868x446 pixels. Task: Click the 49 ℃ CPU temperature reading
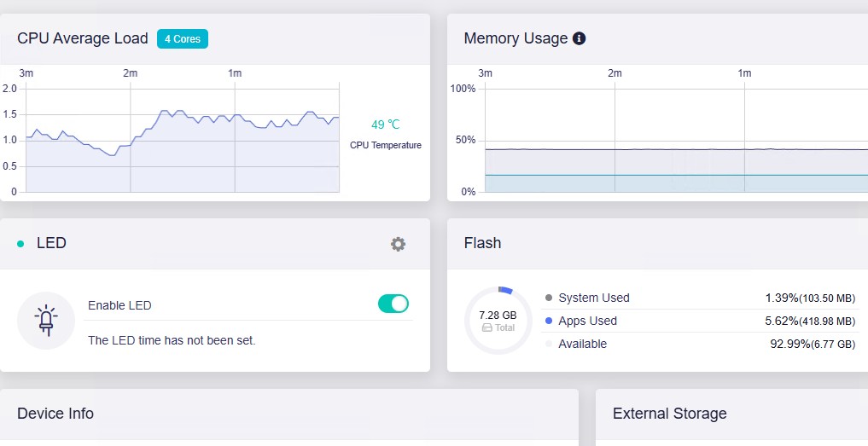tap(386, 125)
